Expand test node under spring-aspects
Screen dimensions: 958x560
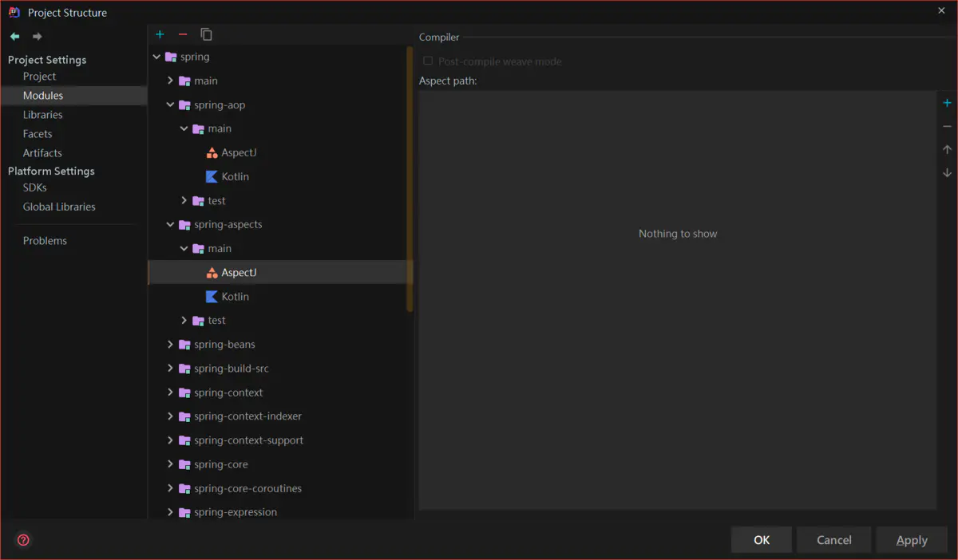tap(184, 321)
